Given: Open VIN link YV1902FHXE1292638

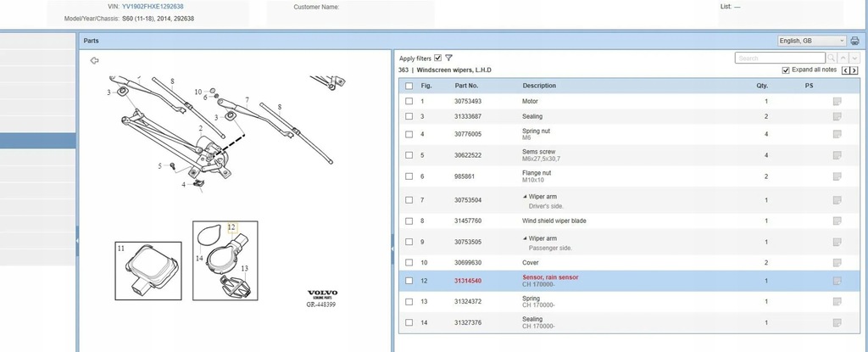Looking at the screenshot, I should (x=153, y=7).
